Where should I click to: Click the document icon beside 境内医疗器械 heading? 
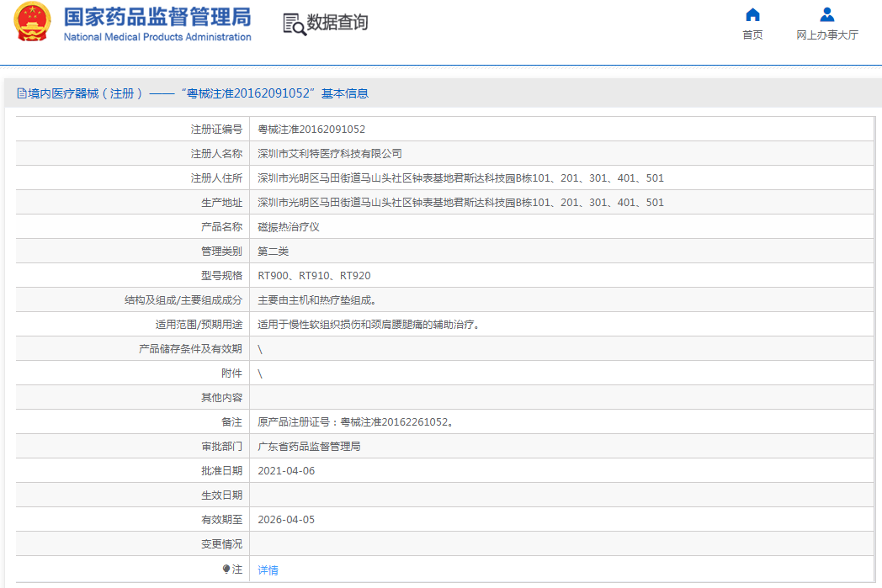[22, 93]
